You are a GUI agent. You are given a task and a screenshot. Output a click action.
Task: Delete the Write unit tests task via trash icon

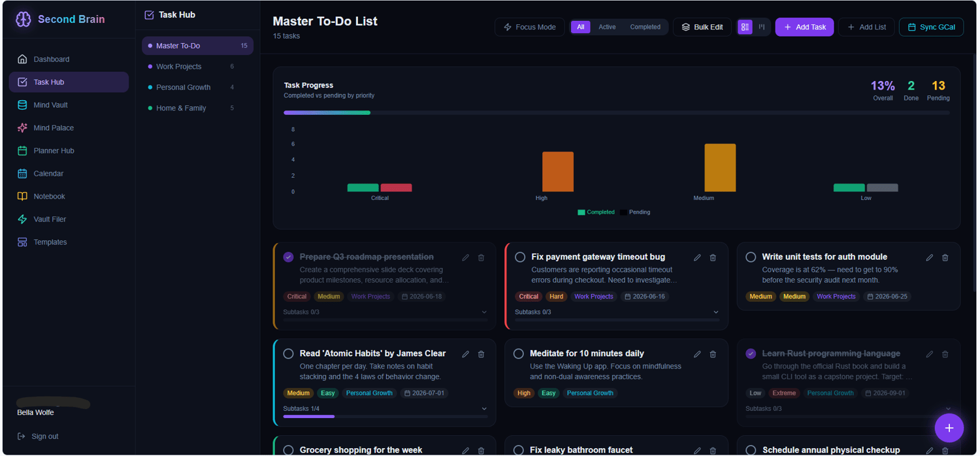click(945, 257)
